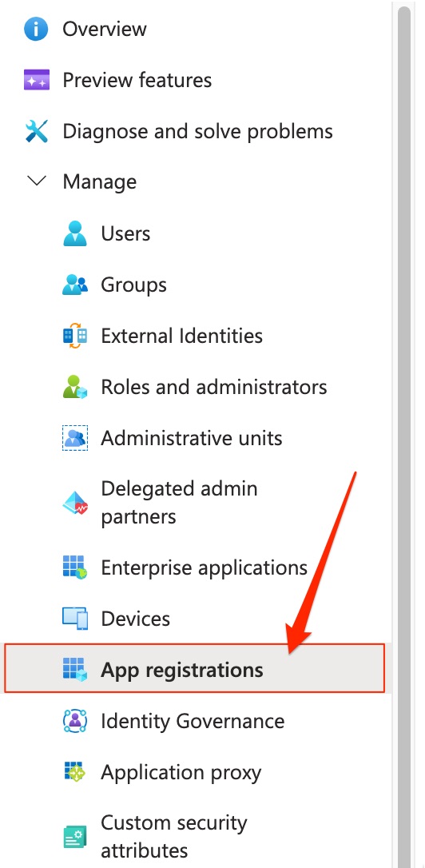
Task: Click the Users person icon
Action: (x=75, y=233)
